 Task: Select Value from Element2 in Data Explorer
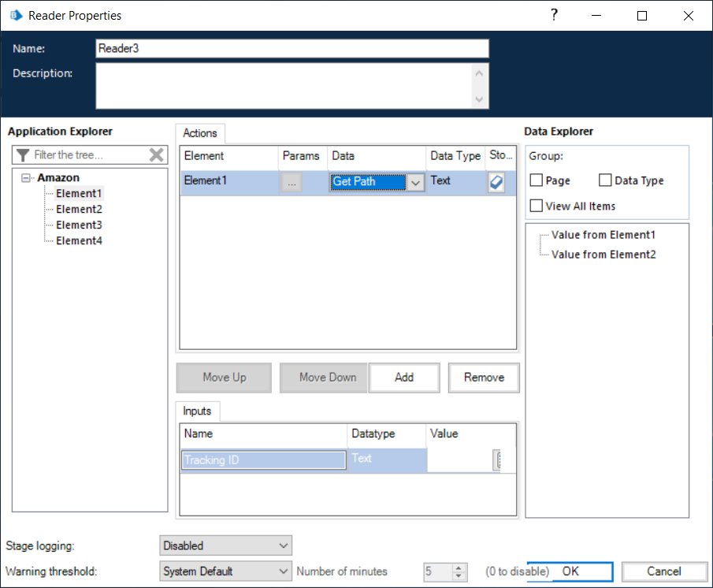[603, 255]
